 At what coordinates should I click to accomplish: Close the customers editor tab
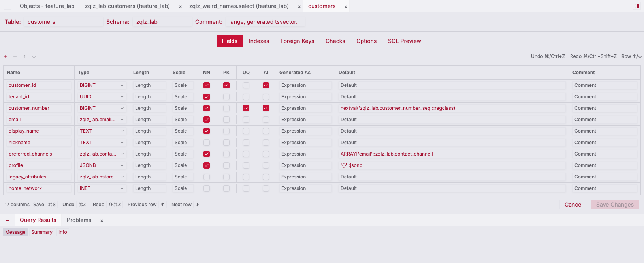pos(346,7)
